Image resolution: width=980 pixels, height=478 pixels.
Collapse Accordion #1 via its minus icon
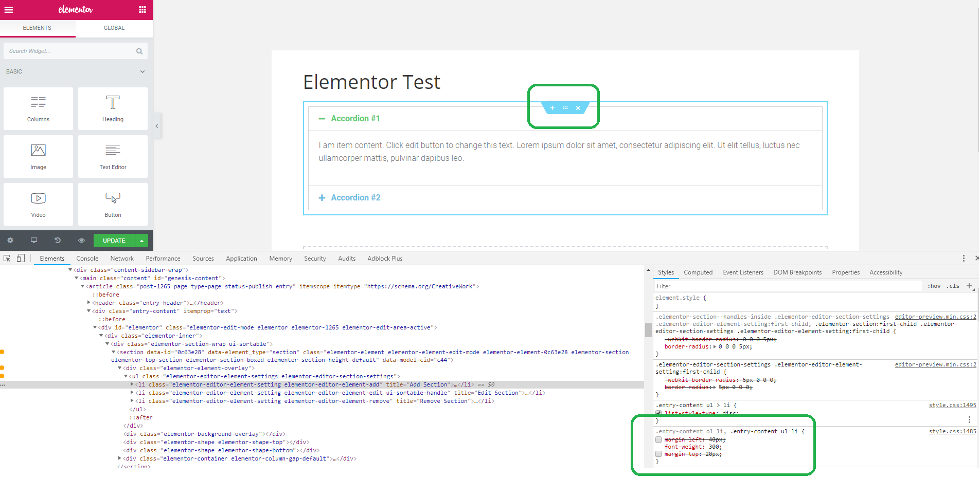coord(322,119)
